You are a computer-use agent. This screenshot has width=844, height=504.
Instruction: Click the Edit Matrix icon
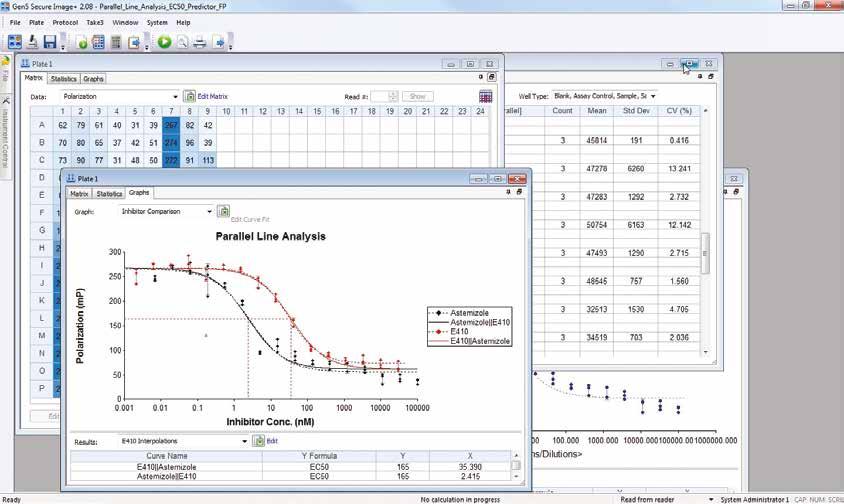click(189, 96)
